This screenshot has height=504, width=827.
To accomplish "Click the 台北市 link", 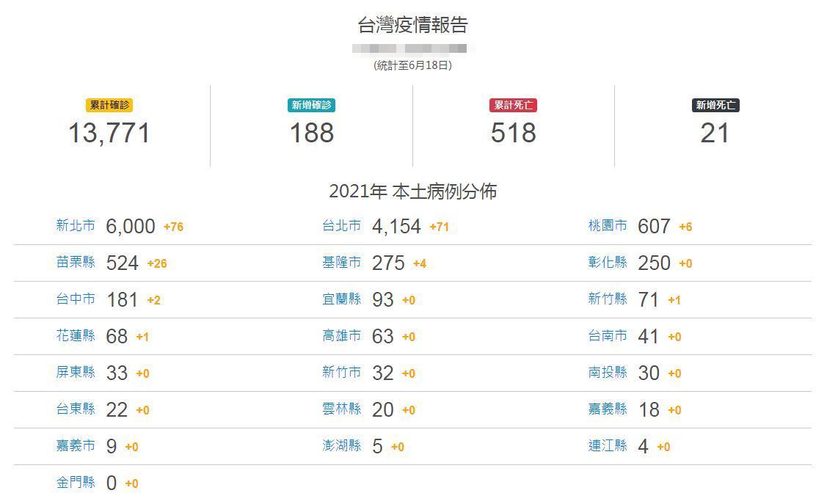I will [x=342, y=226].
